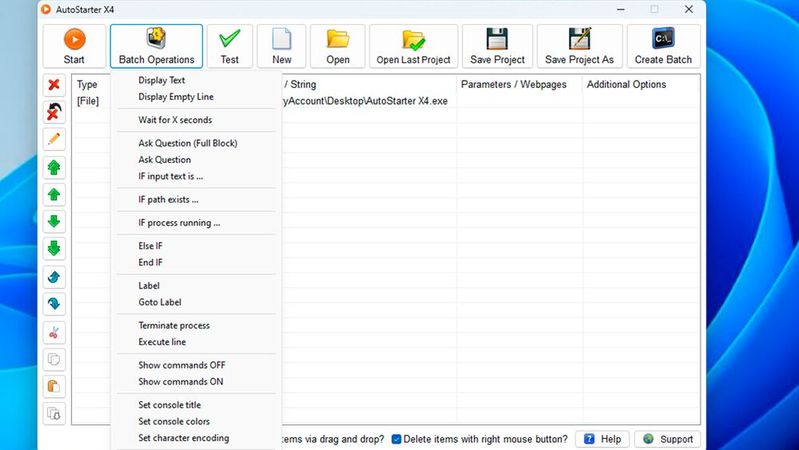Image resolution: width=799 pixels, height=450 pixels.
Task: Copy item with the grey pages icon
Action: [x=54, y=360]
